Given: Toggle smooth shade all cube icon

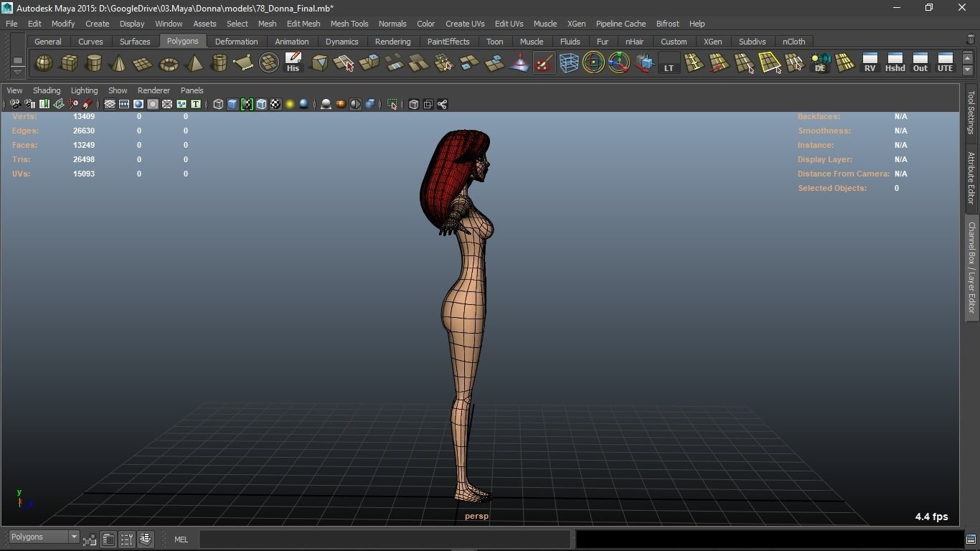Looking at the screenshot, I should (232, 105).
